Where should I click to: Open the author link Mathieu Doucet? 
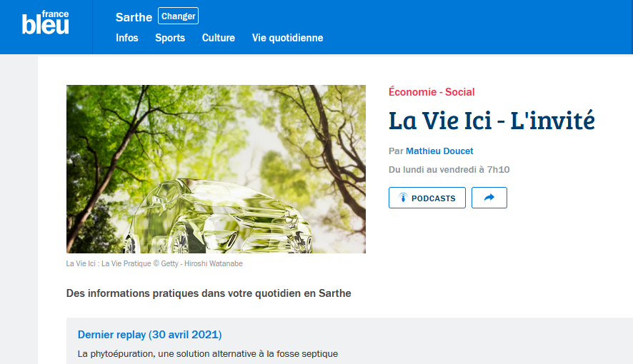point(439,151)
